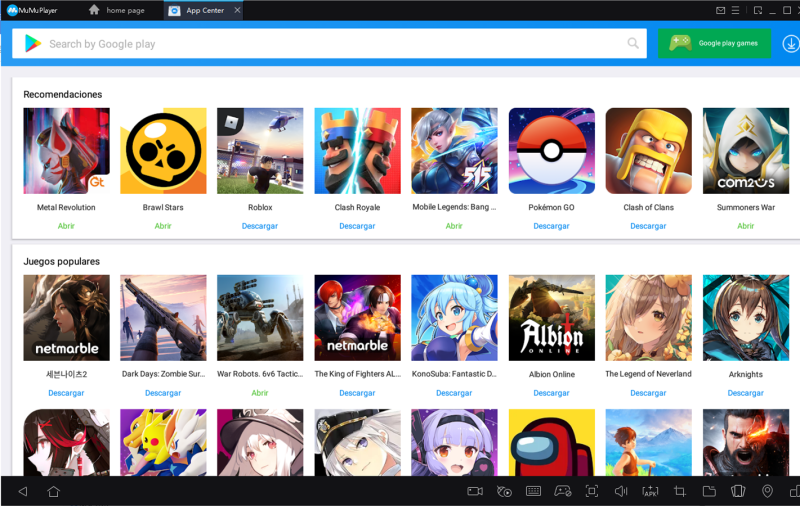Focus the Search by Google play field
The image size is (800, 506).
coord(330,44)
